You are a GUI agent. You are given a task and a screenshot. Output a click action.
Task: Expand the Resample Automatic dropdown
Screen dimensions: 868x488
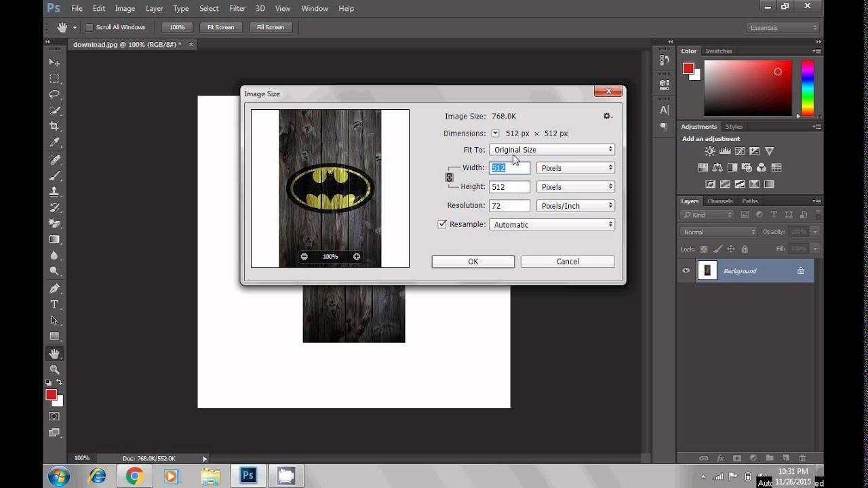551,224
